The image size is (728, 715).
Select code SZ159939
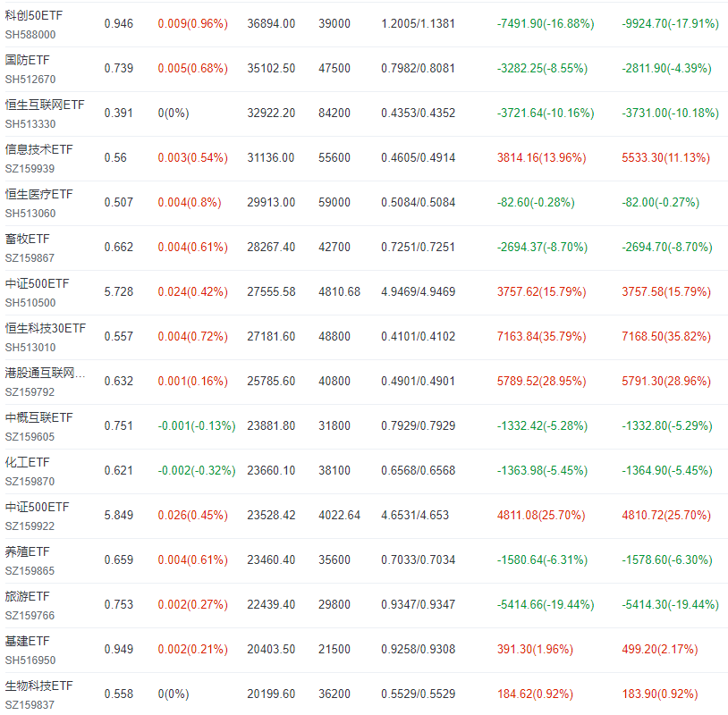(x=30, y=169)
